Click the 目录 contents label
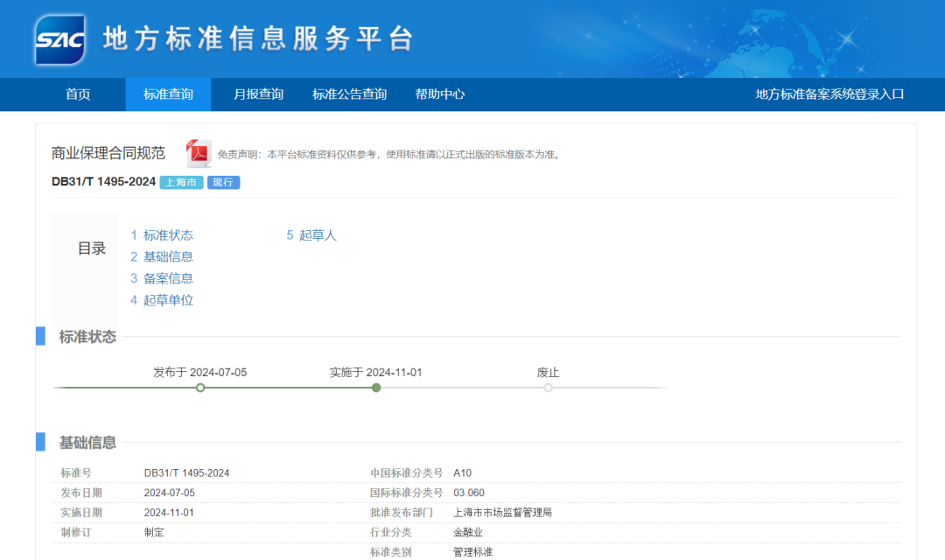 [x=92, y=248]
